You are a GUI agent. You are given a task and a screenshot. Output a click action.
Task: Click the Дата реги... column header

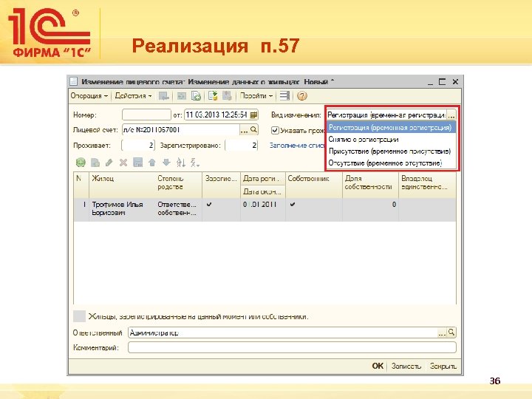click(263, 179)
